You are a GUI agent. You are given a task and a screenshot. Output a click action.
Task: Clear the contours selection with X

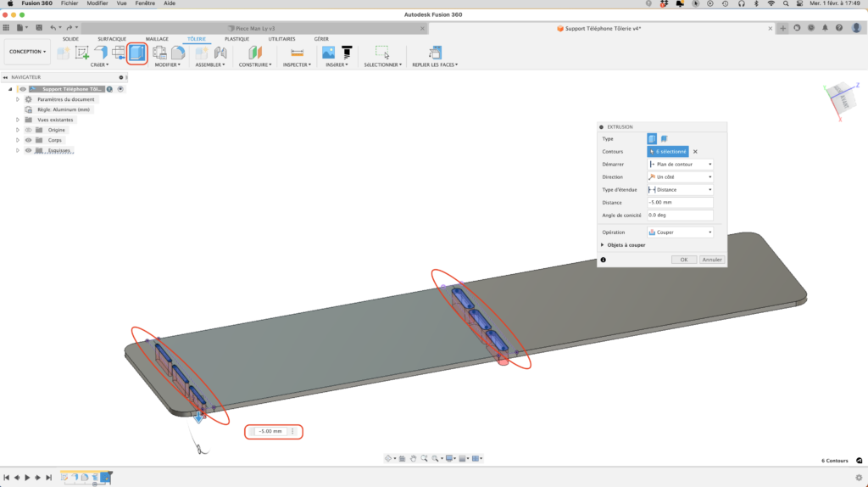point(695,151)
